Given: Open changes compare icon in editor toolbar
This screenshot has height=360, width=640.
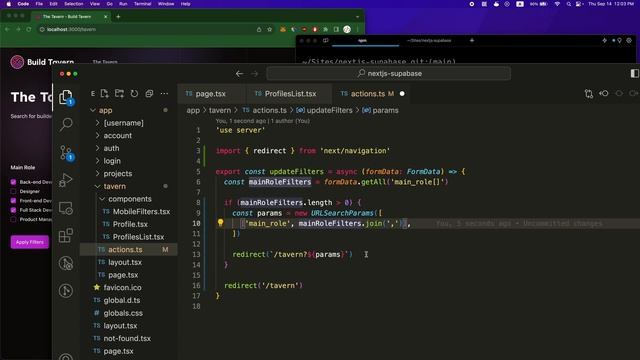Looking at the screenshot, I should (x=589, y=94).
